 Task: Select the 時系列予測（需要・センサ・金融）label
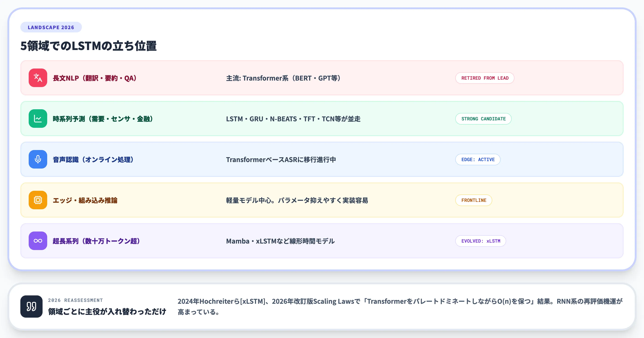(x=103, y=119)
